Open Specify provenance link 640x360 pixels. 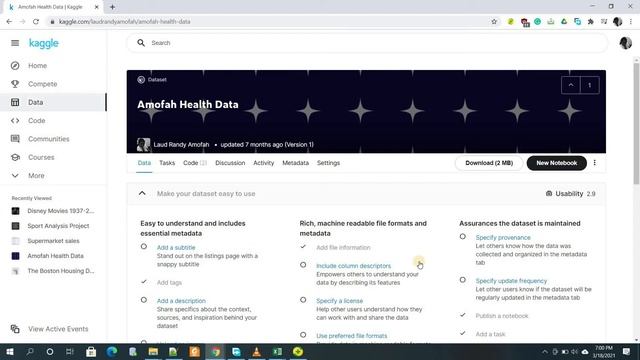pyautogui.click(x=503, y=238)
